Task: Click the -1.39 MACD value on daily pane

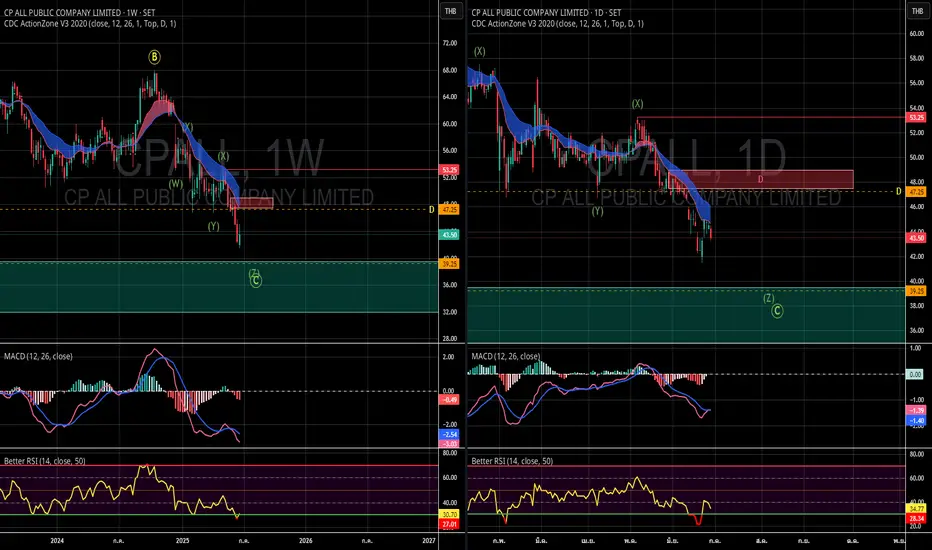Action: point(917,411)
